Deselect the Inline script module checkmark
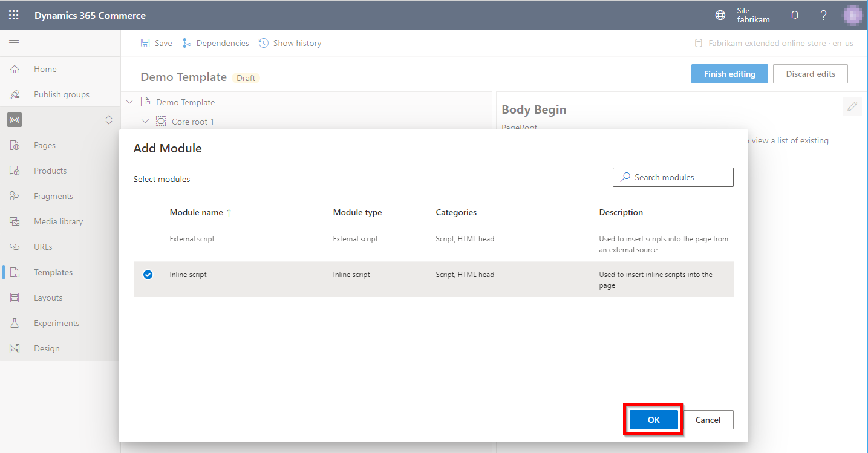Viewport: 868px width, 453px height. tap(147, 274)
